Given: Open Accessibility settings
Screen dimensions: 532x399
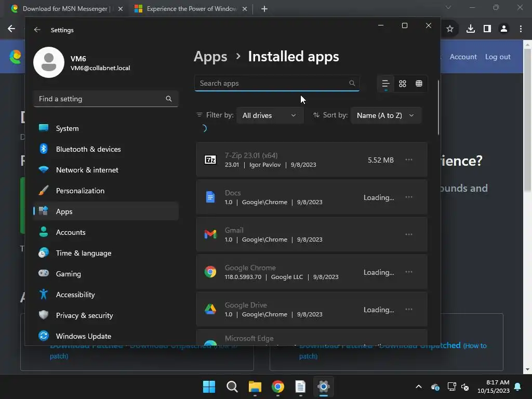Looking at the screenshot, I should click(106, 295).
